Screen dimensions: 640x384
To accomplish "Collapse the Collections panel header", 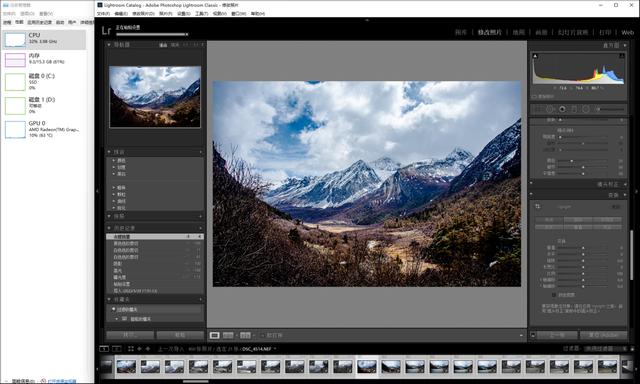I will coord(109,300).
